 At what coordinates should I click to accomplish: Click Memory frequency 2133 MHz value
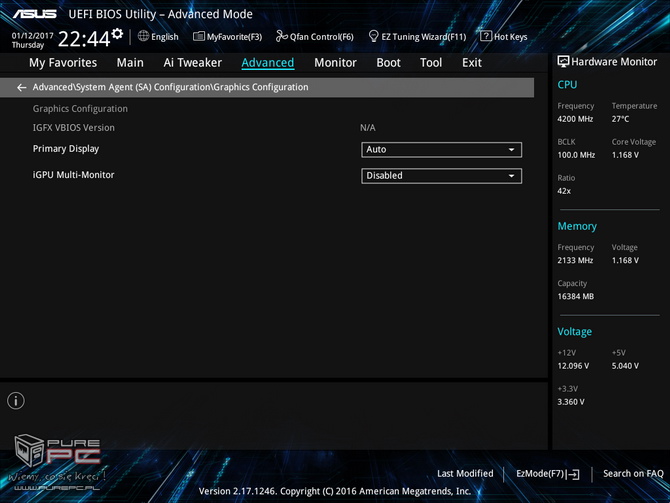575,260
